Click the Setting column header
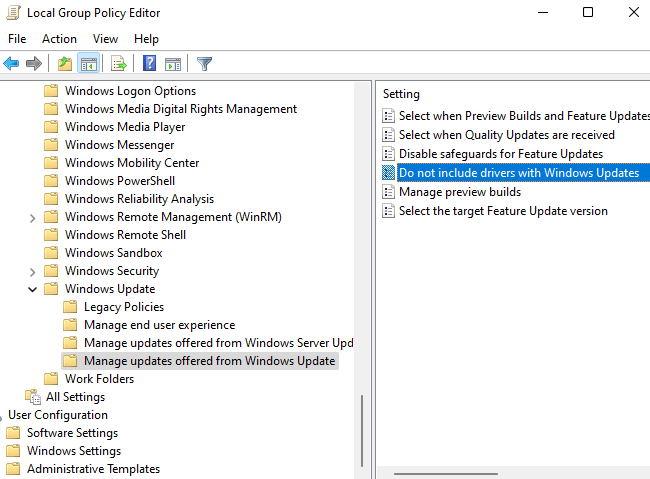 tap(401, 94)
